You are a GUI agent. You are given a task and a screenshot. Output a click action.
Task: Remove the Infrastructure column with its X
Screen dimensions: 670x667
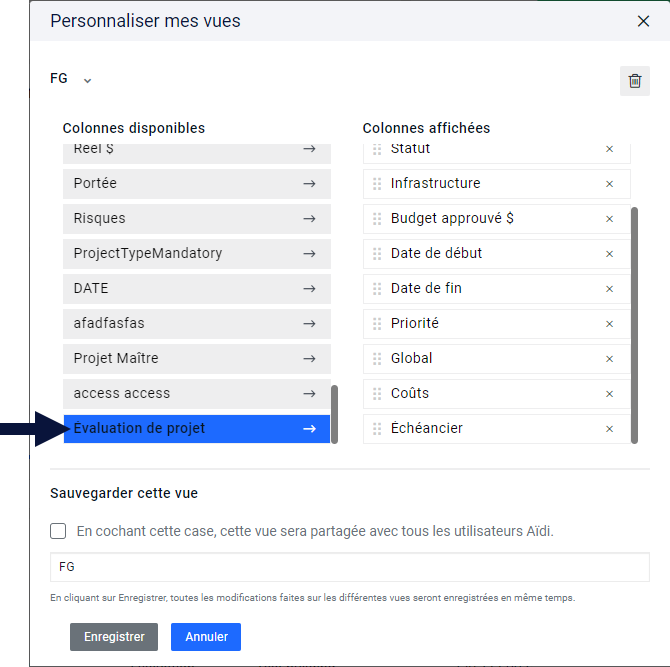coord(609,184)
